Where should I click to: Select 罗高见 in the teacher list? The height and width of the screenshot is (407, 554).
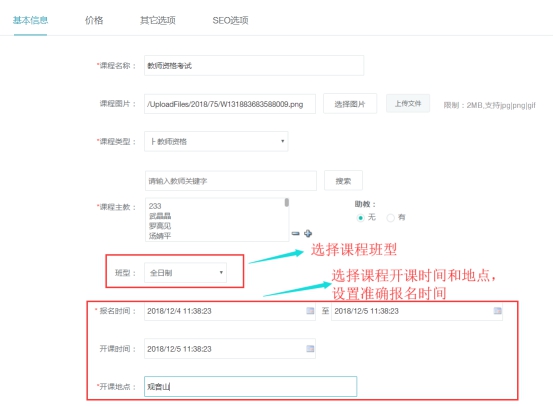tap(160, 226)
